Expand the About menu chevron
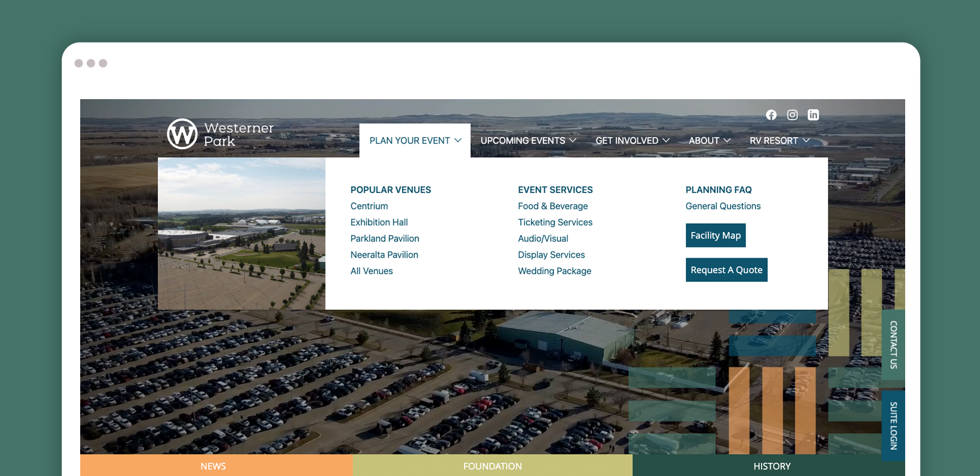The image size is (980, 476). point(727,141)
